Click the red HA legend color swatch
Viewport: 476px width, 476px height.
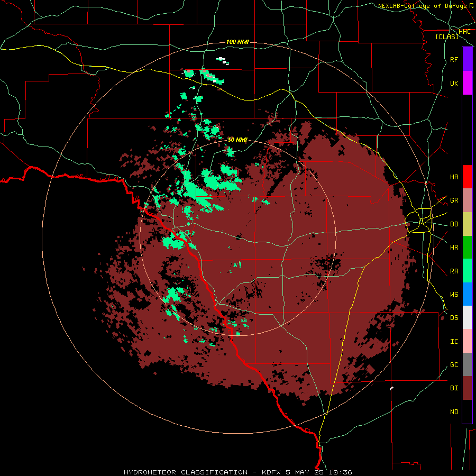click(467, 177)
